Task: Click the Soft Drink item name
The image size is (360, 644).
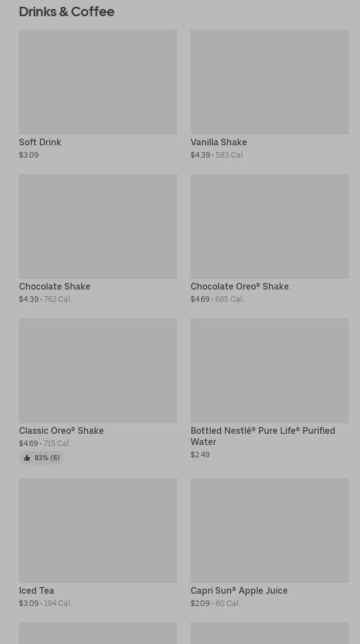Action: point(40,143)
